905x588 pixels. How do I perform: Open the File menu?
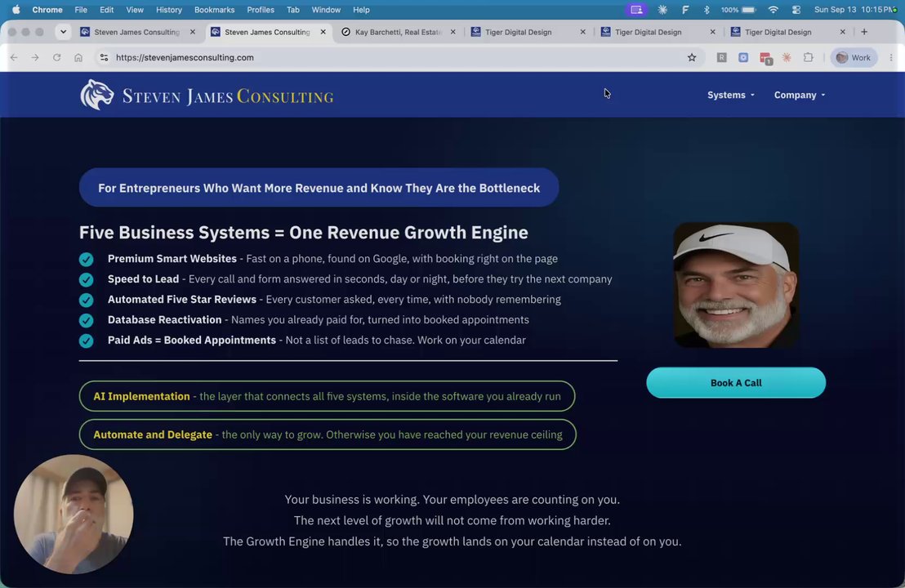pyautogui.click(x=81, y=10)
